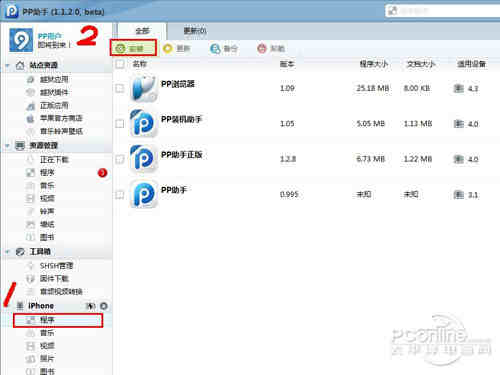Viewport: 500px width, 375px height.
Task: Check the box for PP助手 version 0.995
Action: 120,194
